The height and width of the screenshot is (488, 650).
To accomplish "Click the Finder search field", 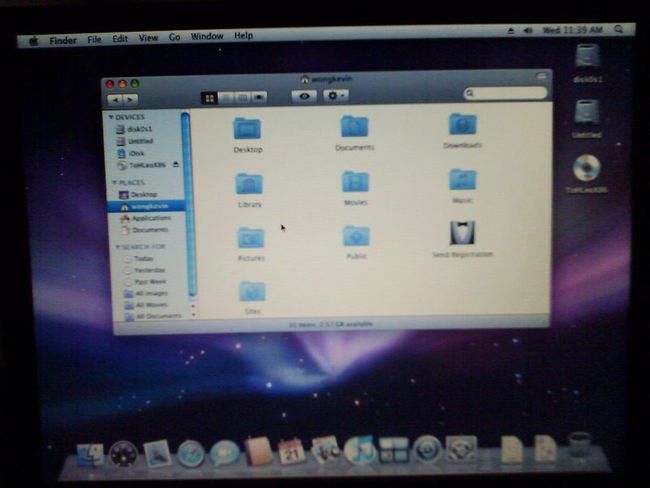I will (505, 93).
